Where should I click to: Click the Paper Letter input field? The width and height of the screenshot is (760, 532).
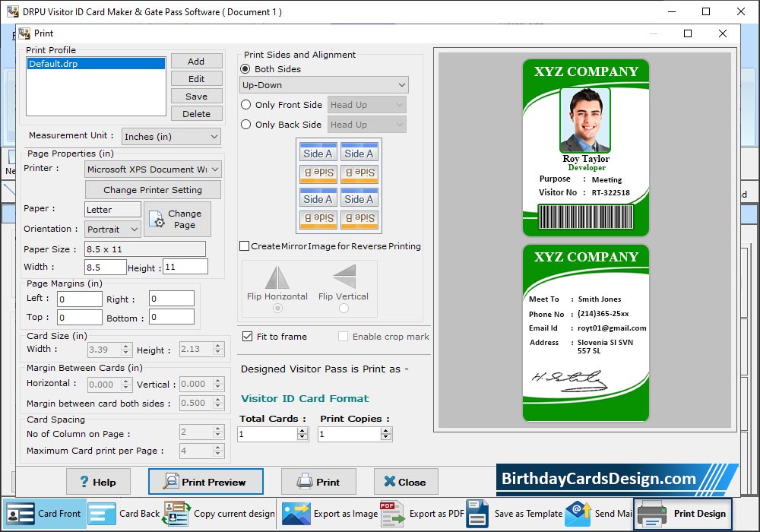[x=112, y=209]
